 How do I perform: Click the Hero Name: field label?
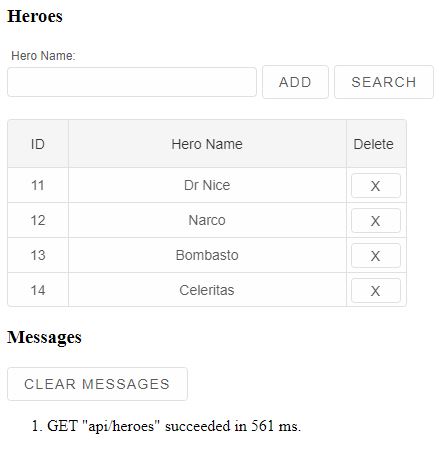[43, 56]
